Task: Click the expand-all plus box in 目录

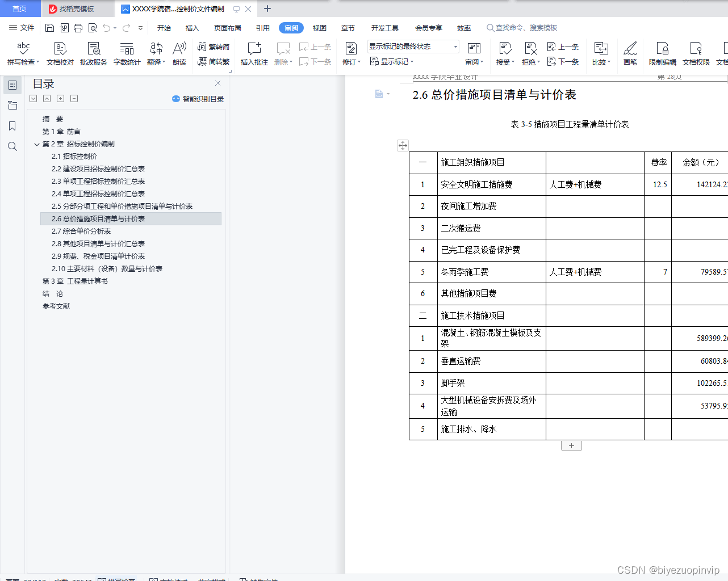Action: [x=61, y=99]
